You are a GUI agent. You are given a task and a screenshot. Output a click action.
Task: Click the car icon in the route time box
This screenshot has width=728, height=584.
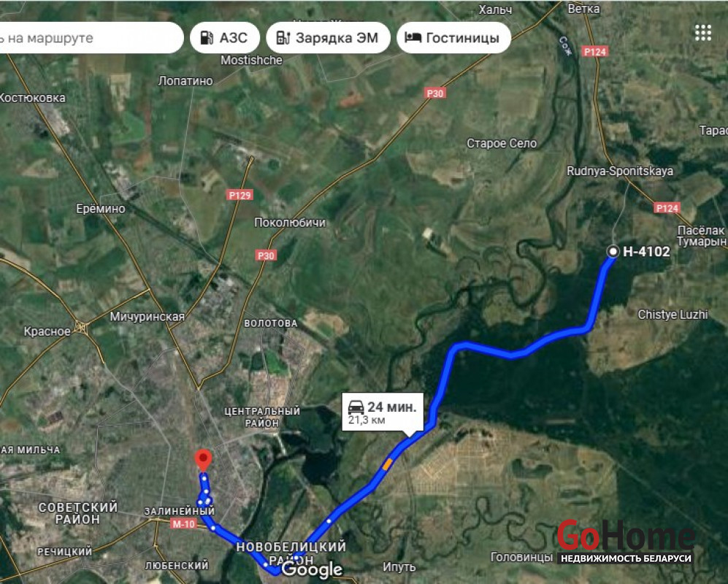[356, 407]
